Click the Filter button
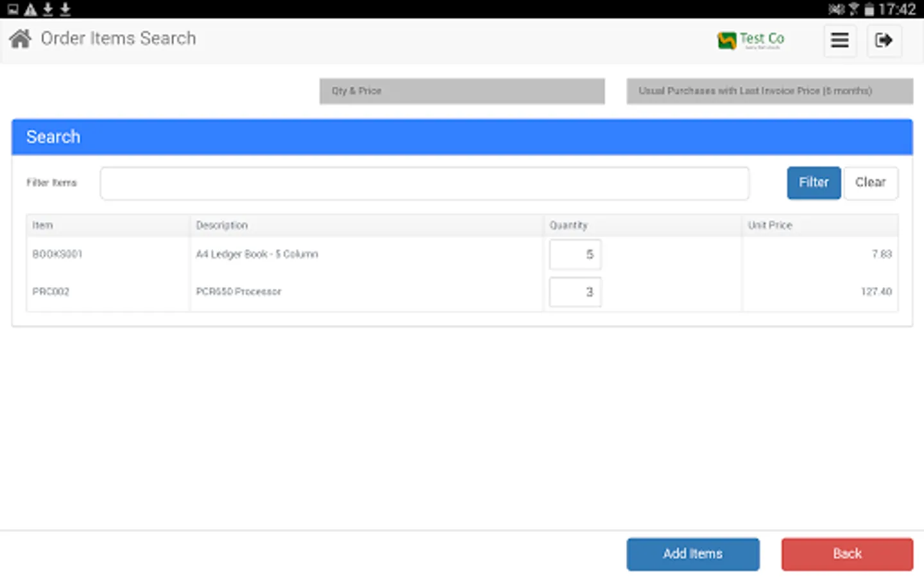The height and width of the screenshot is (578, 924). tap(813, 182)
